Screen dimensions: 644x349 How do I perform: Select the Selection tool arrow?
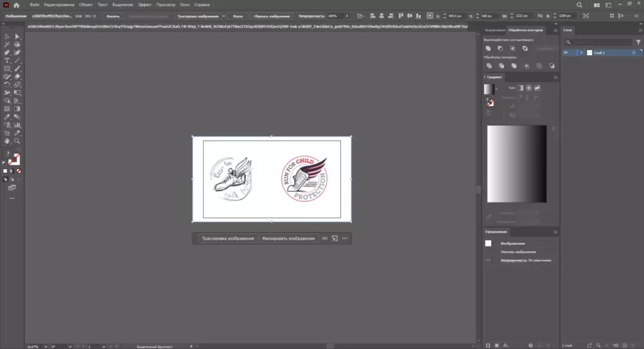7,36
